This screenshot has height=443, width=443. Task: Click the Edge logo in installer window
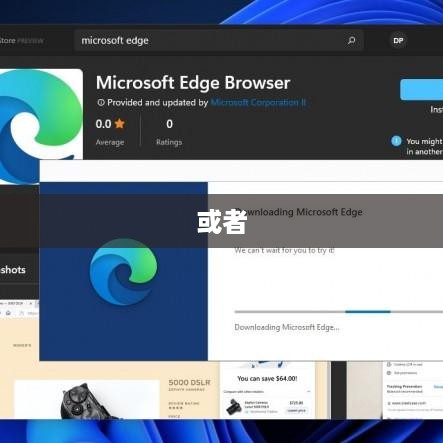[x=123, y=272]
